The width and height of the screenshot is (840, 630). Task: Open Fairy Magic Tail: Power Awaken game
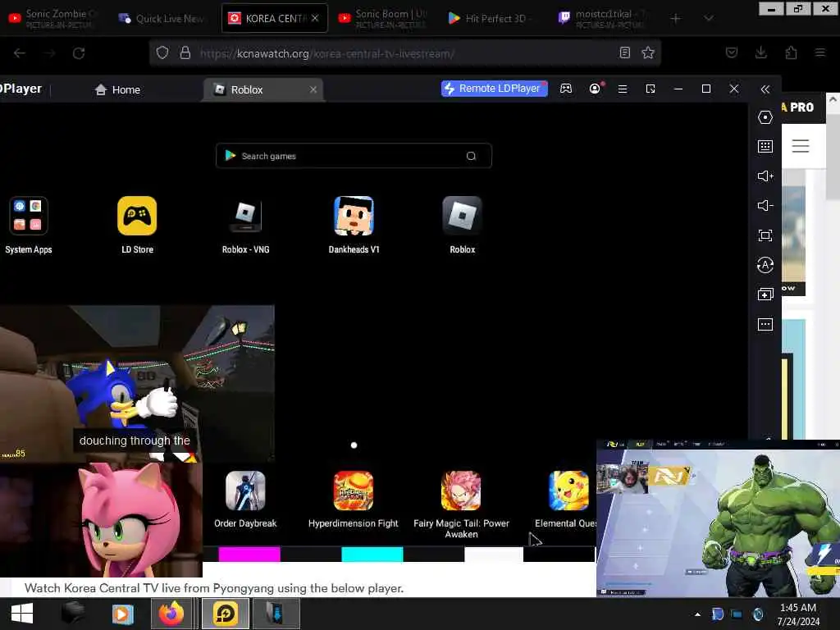[x=461, y=491]
